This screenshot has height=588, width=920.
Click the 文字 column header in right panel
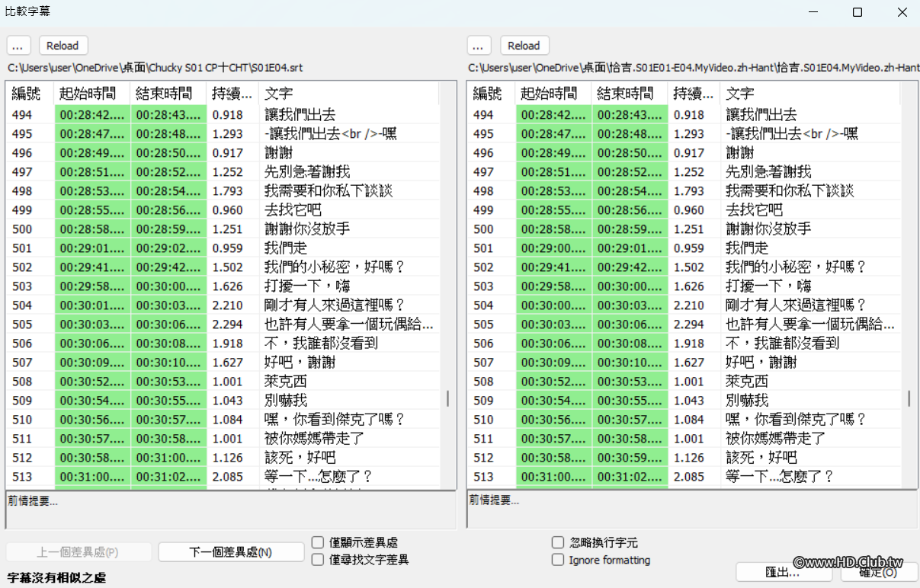pyautogui.click(x=737, y=93)
